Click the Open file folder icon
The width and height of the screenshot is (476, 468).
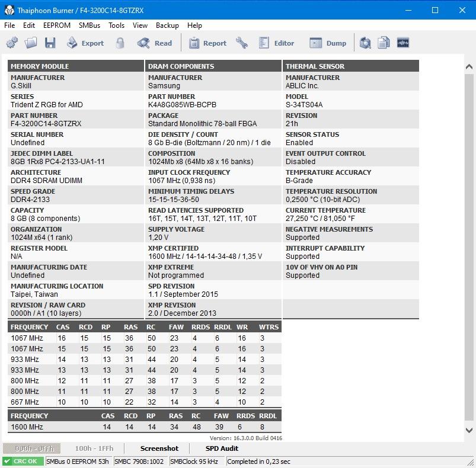(31, 43)
